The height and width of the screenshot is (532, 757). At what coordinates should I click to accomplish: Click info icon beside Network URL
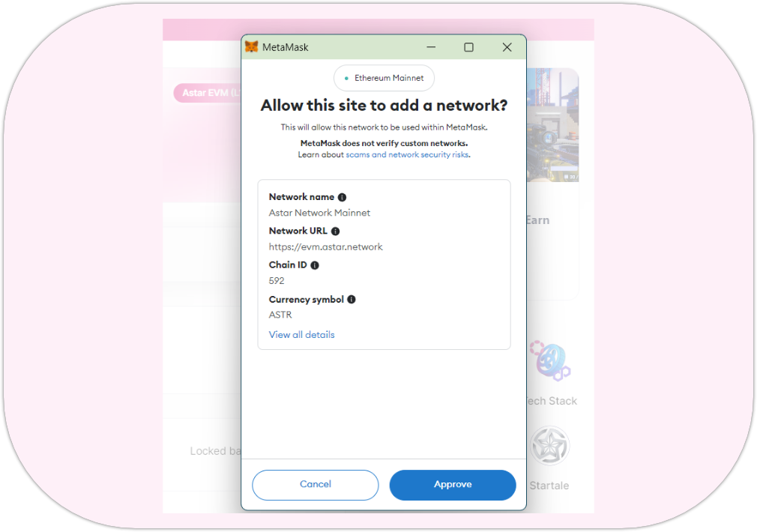[335, 232]
